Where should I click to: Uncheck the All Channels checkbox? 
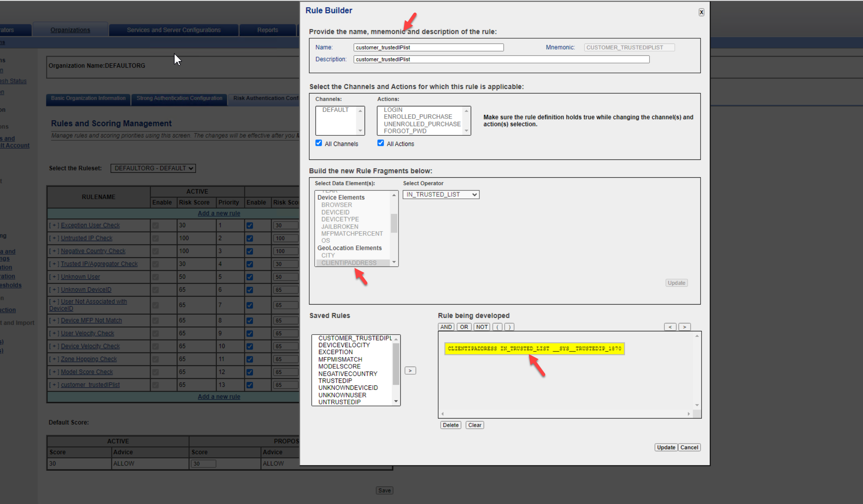pyautogui.click(x=318, y=143)
